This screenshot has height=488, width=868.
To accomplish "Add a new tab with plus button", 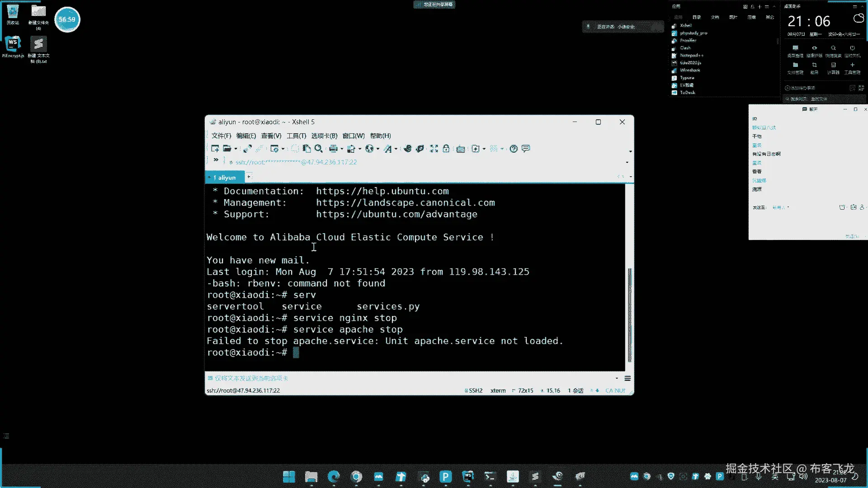I will pos(249,177).
